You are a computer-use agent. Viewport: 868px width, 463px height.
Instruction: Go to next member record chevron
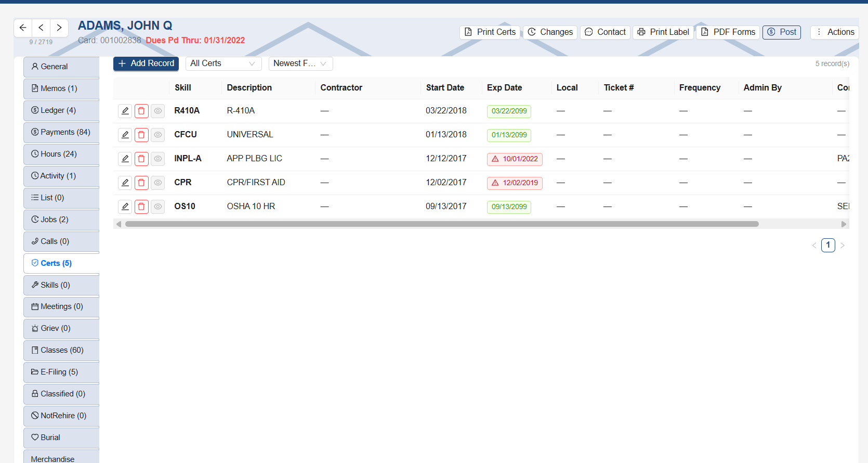click(59, 28)
